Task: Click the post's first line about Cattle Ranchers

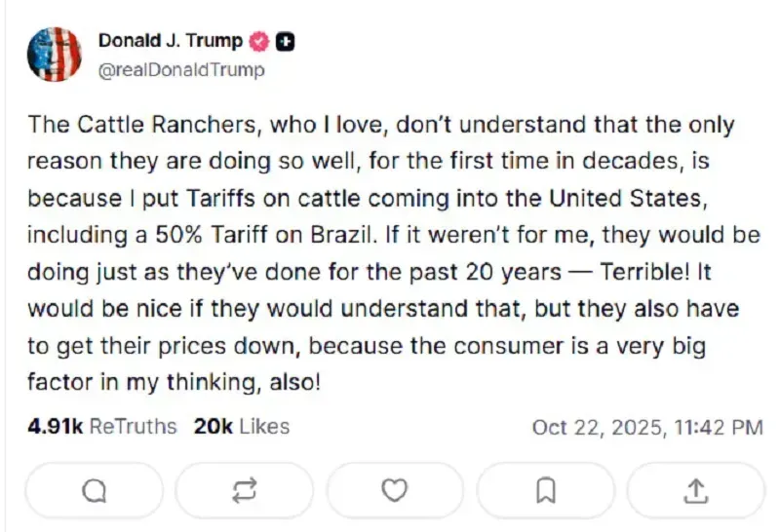Action: (380, 125)
